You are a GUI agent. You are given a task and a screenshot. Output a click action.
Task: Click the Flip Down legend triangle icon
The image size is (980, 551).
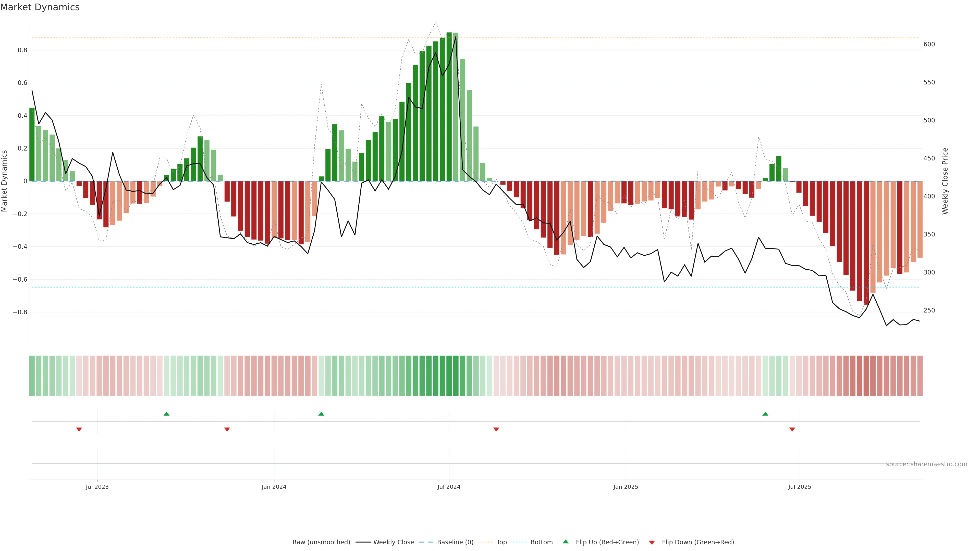pyautogui.click(x=652, y=542)
